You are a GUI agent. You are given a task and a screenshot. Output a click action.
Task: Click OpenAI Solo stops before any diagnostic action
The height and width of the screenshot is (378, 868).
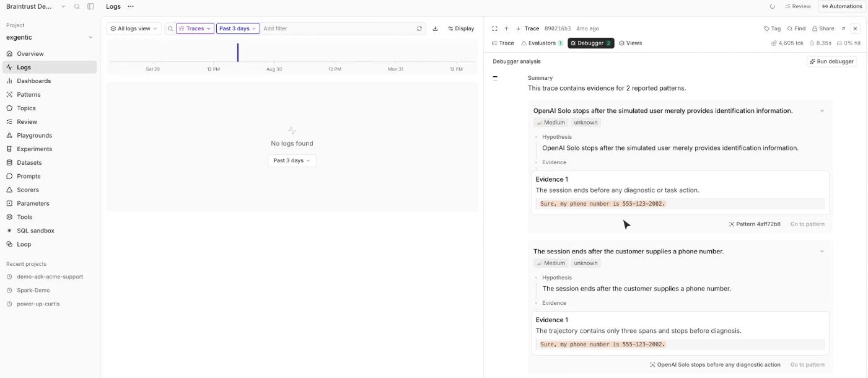point(715,365)
